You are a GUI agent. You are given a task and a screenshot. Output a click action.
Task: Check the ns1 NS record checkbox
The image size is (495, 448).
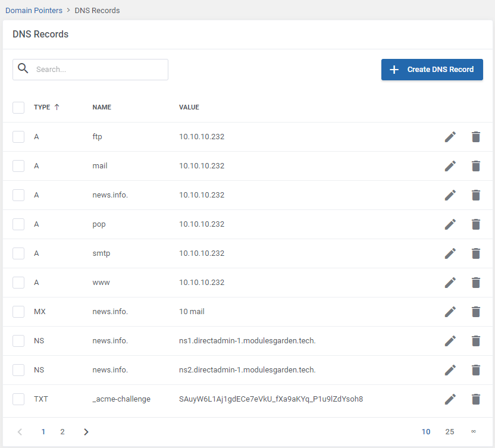coord(18,341)
